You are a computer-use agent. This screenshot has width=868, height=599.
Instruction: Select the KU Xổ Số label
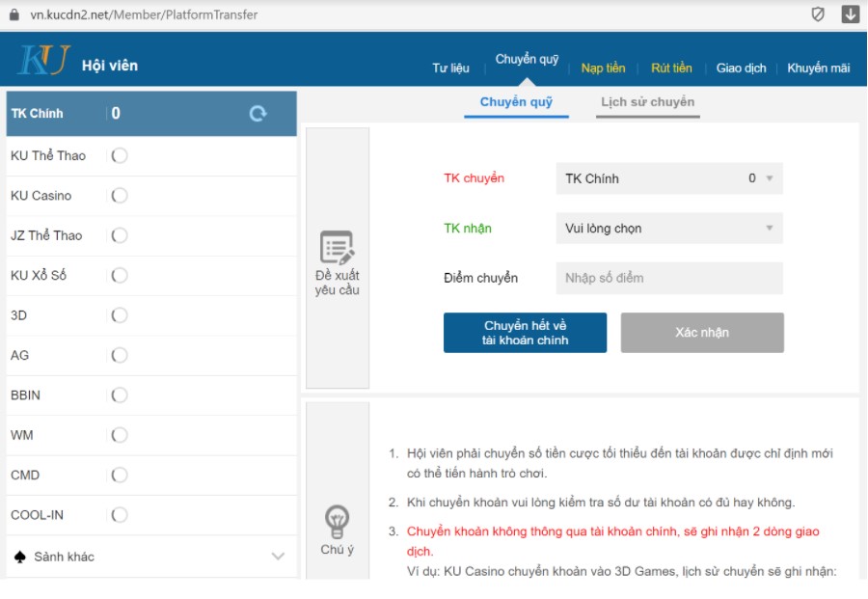point(39,275)
